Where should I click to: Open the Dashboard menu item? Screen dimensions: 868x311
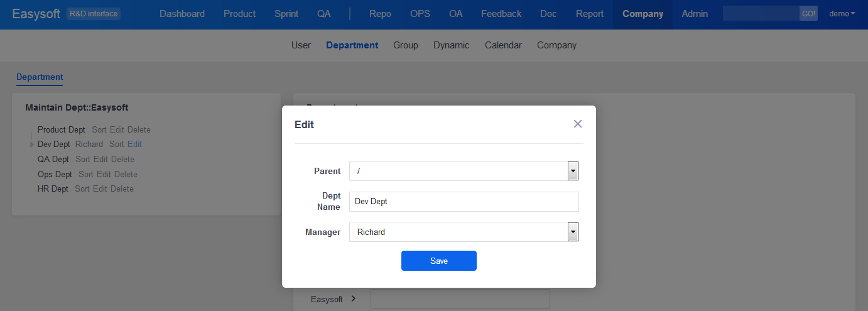click(x=182, y=14)
